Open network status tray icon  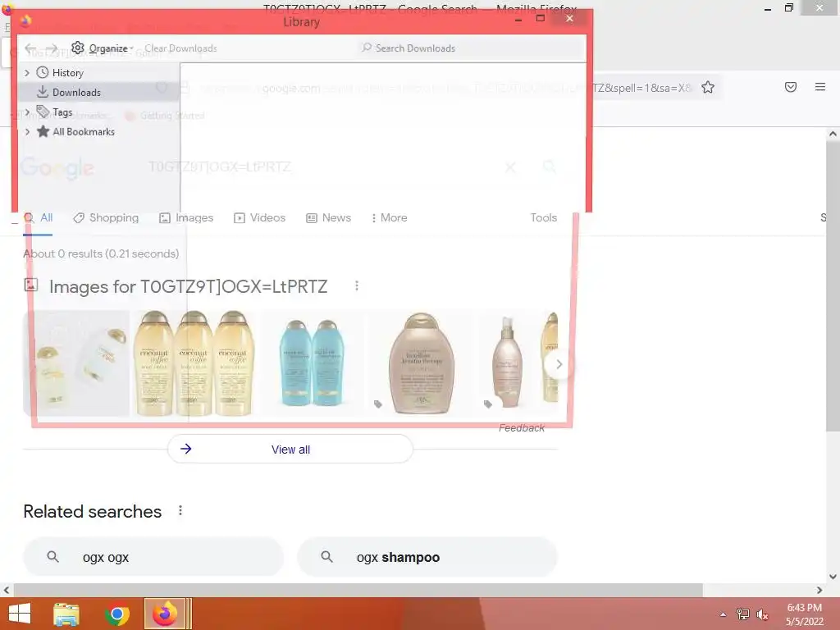(x=743, y=614)
